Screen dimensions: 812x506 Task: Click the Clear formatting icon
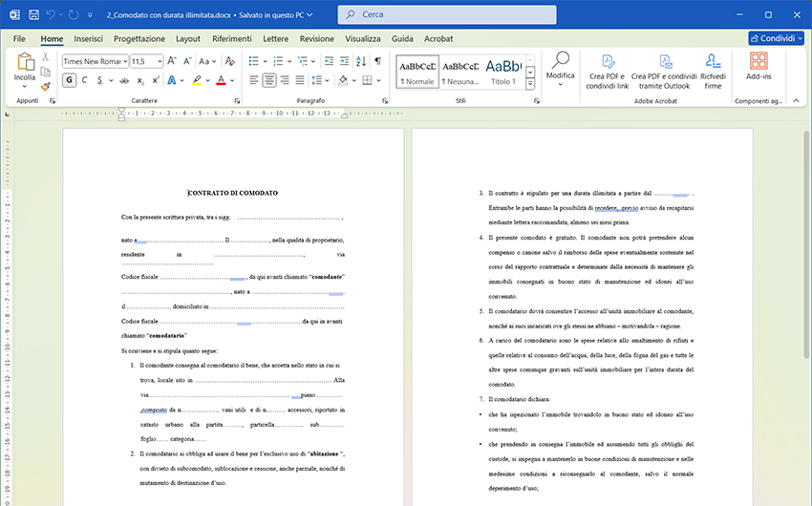(228, 61)
